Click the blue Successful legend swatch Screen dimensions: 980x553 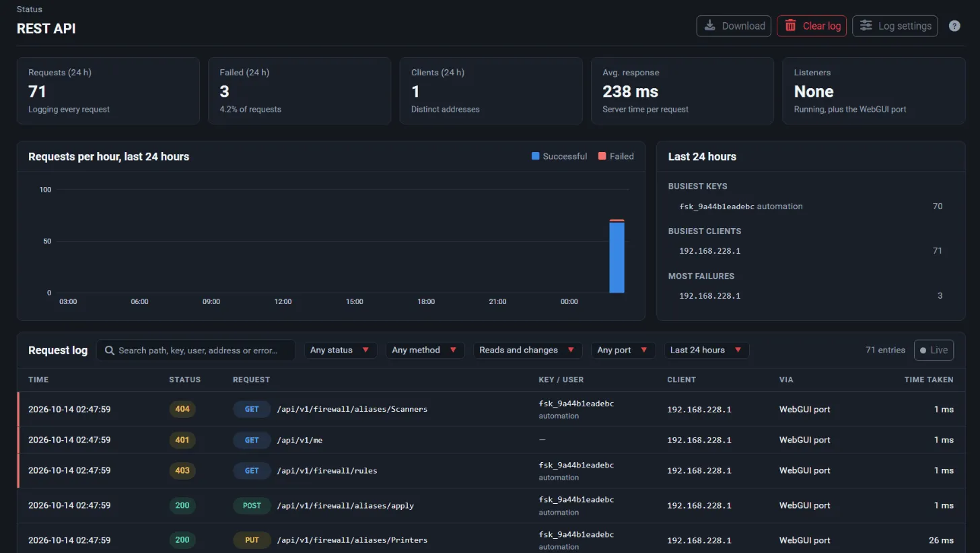coord(536,156)
